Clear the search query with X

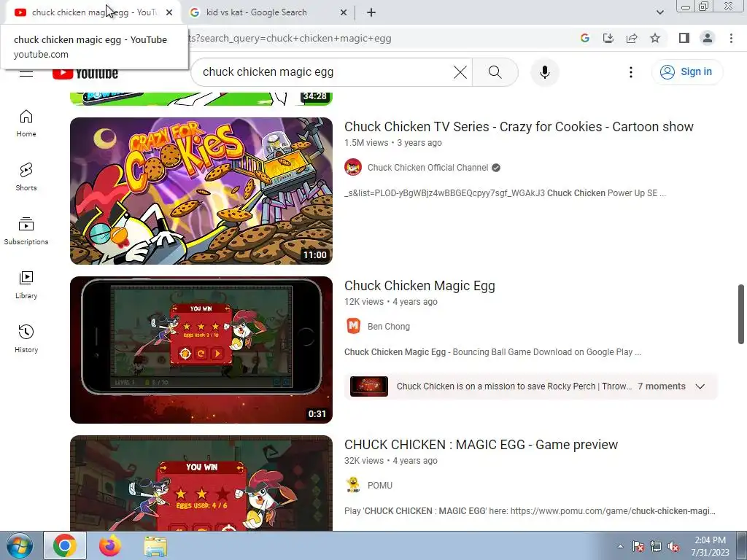click(460, 72)
